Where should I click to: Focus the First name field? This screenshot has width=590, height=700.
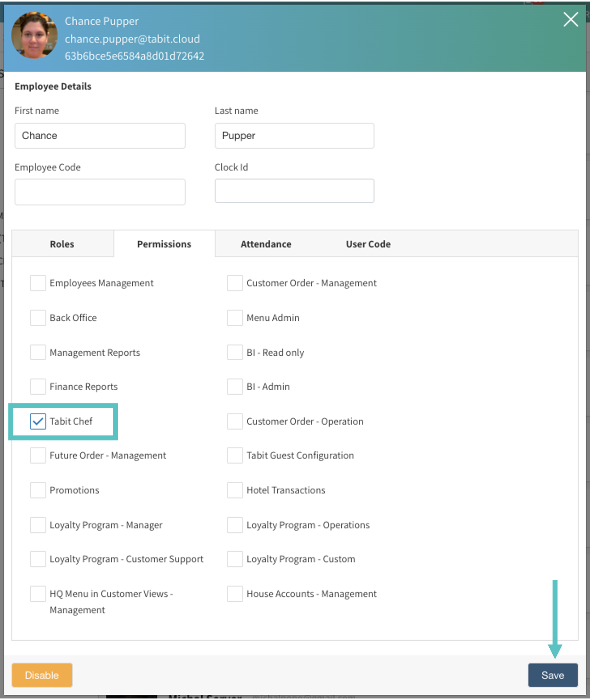100,136
